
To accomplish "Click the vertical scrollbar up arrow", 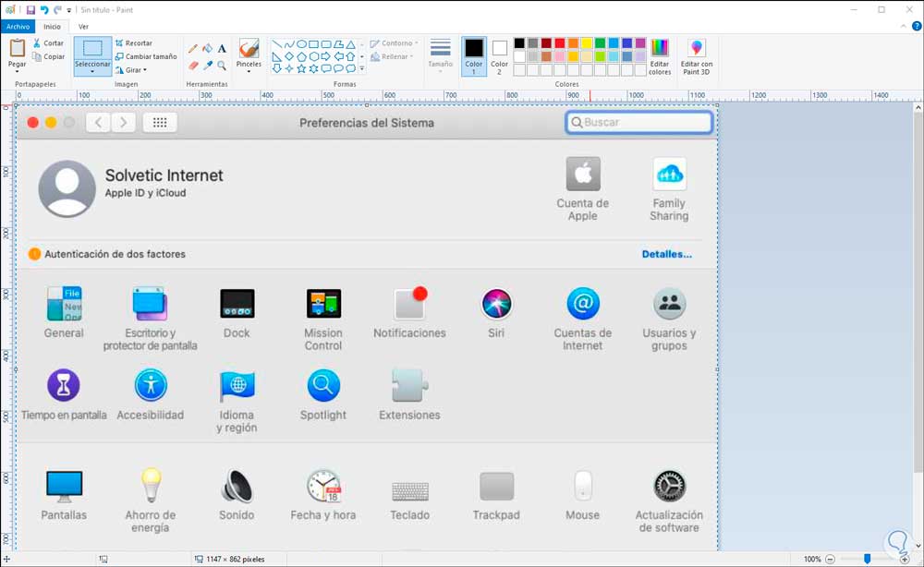I will pos(918,108).
